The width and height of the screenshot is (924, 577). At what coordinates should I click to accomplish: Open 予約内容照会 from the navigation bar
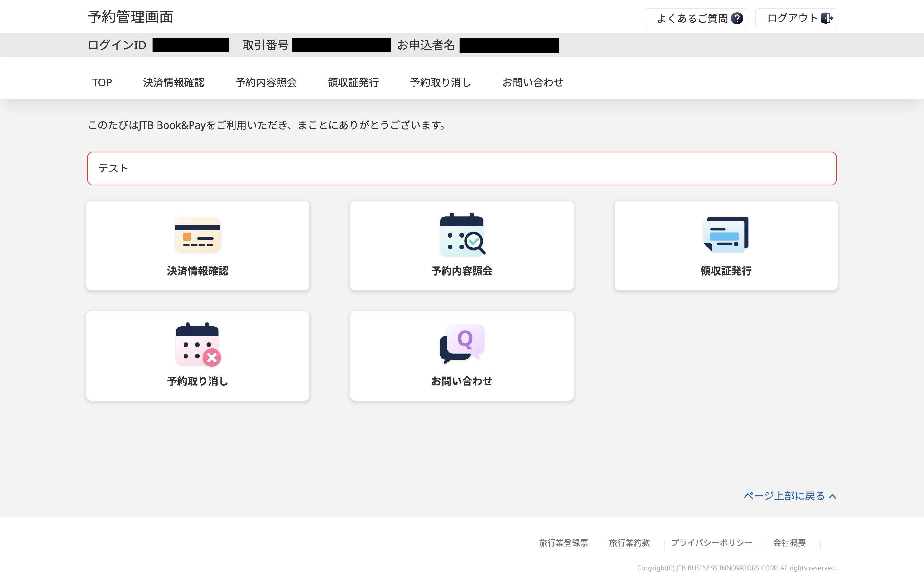[x=266, y=82]
